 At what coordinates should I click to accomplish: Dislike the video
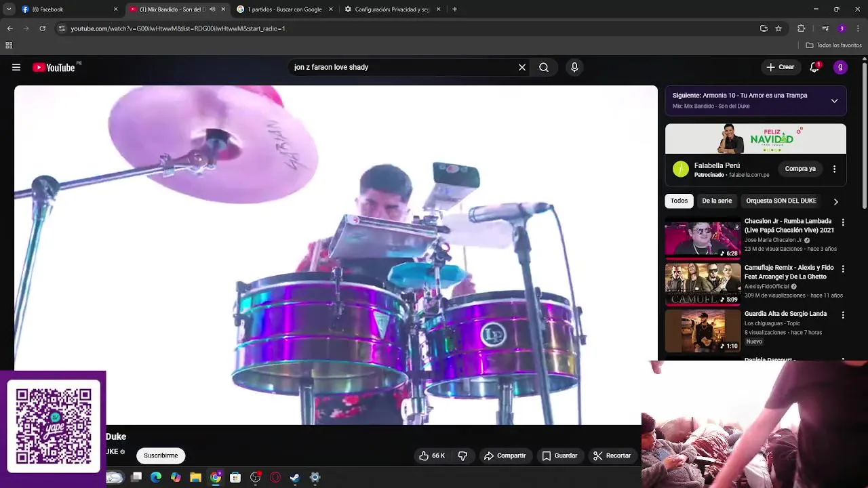(x=462, y=455)
